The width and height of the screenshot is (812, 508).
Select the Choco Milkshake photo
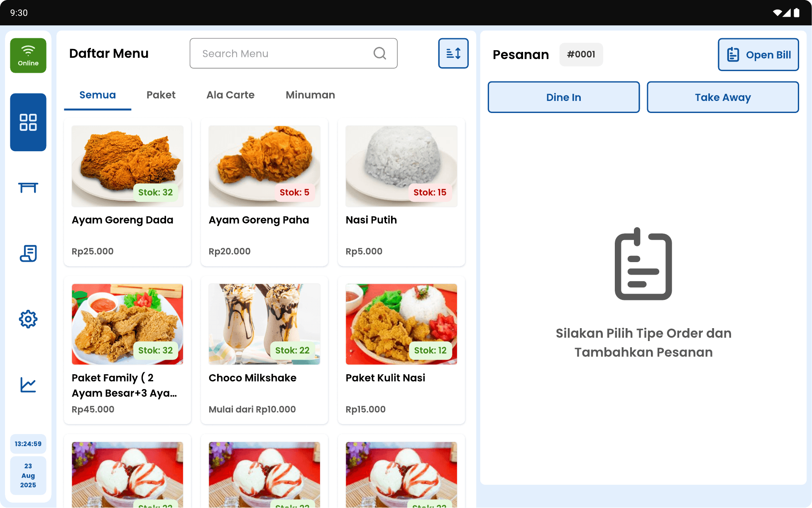pyautogui.click(x=264, y=324)
